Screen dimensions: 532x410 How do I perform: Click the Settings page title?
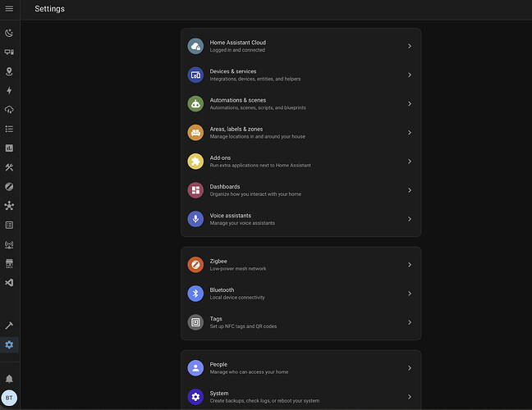[x=49, y=9]
